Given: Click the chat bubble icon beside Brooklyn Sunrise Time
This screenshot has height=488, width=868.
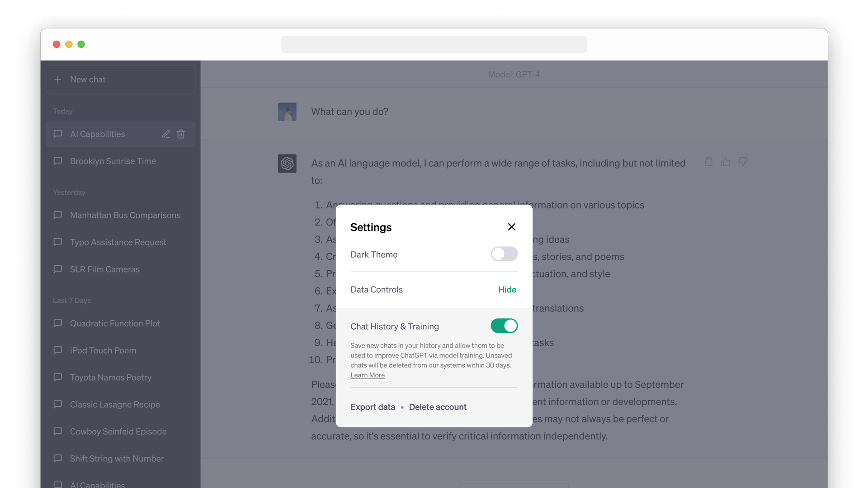Looking at the screenshot, I should click(58, 161).
